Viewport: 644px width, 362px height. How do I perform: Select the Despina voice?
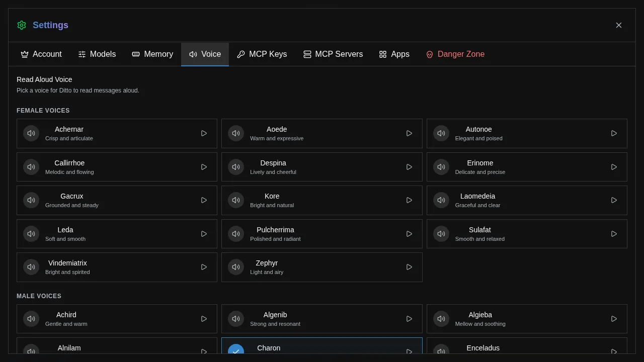pos(322,166)
